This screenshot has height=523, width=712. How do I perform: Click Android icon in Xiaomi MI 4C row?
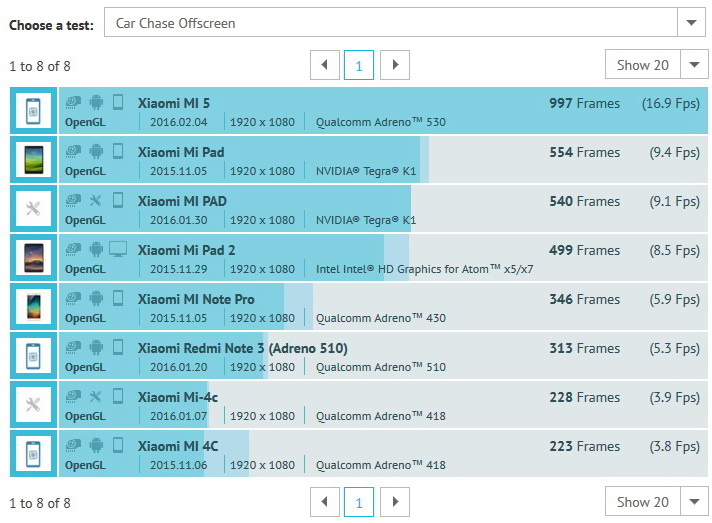click(x=96, y=445)
